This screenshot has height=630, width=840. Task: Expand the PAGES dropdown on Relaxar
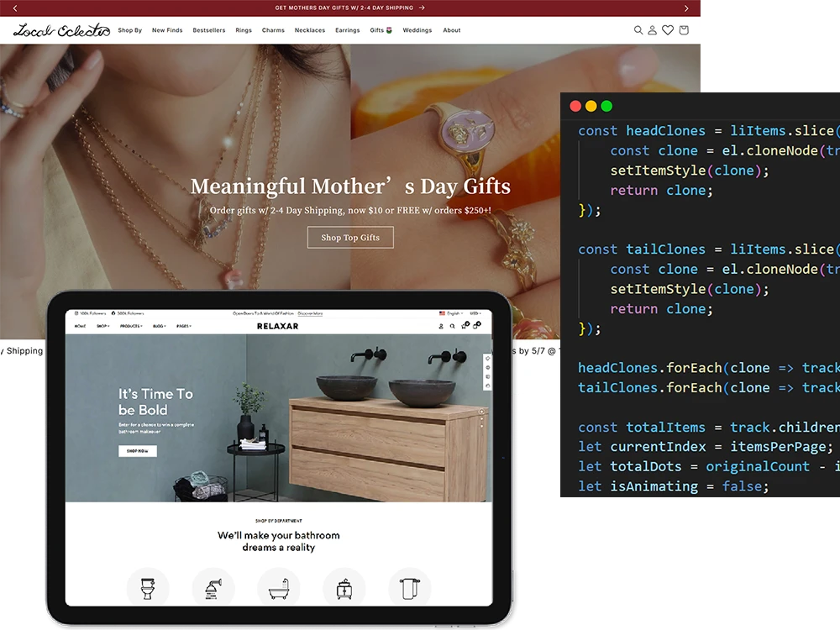tap(184, 326)
